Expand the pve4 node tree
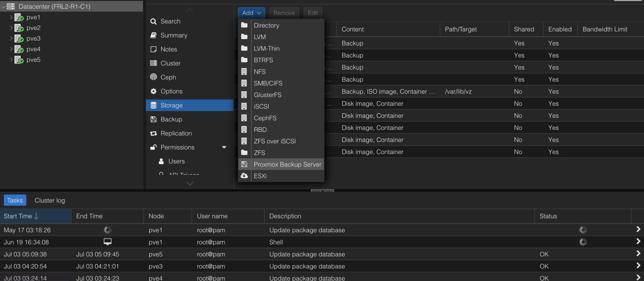Screen dimensions: 644x281 [x=11, y=49]
